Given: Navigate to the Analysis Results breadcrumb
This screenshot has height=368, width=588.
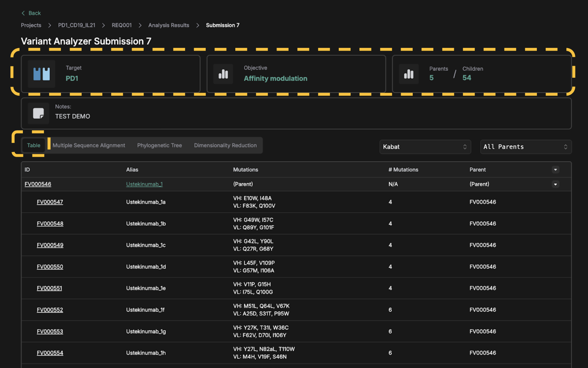Looking at the screenshot, I should click(x=169, y=25).
